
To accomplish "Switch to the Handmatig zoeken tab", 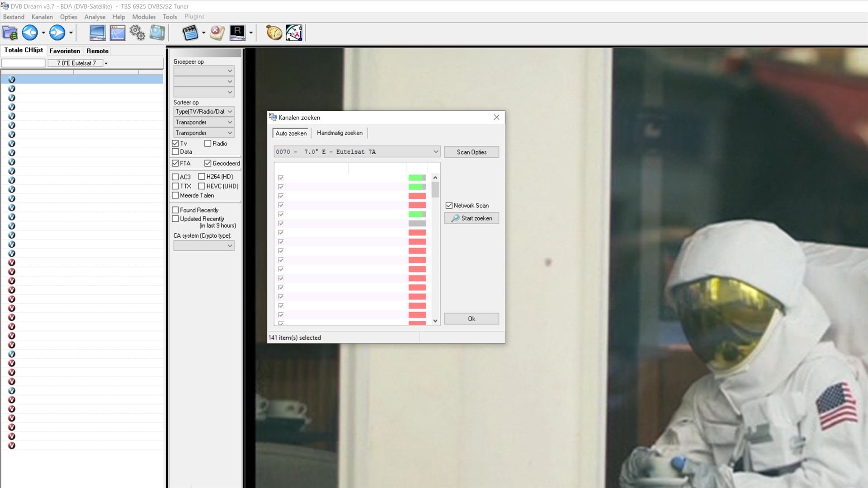I will click(340, 133).
